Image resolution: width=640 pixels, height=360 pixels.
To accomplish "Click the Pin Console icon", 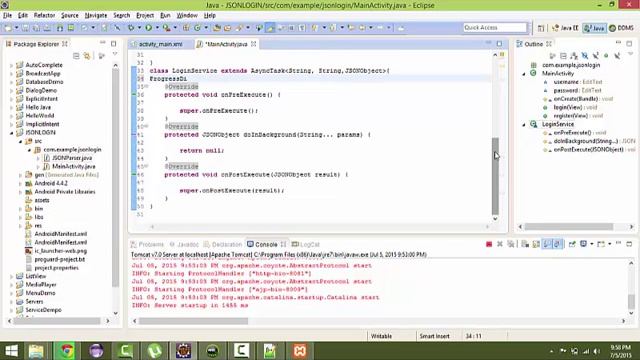I will [x=572, y=244].
